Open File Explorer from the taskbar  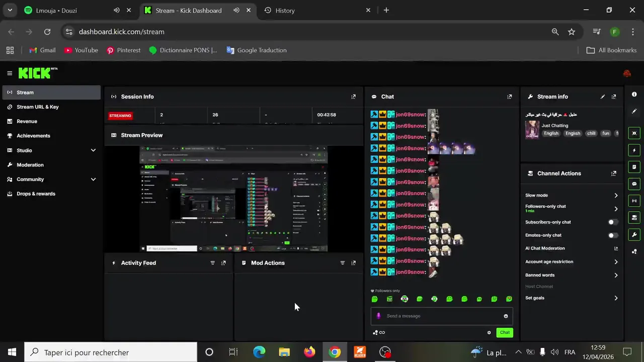point(284,352)
